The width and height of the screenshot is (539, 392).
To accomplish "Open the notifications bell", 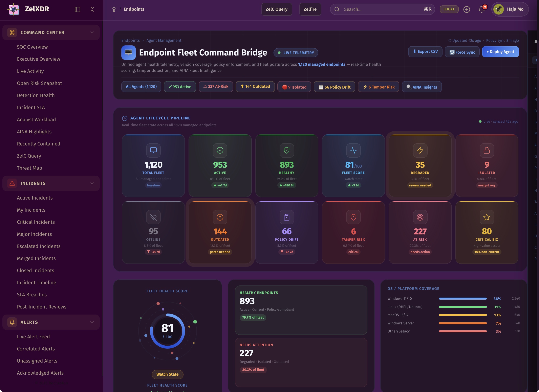I will [481, 9].
